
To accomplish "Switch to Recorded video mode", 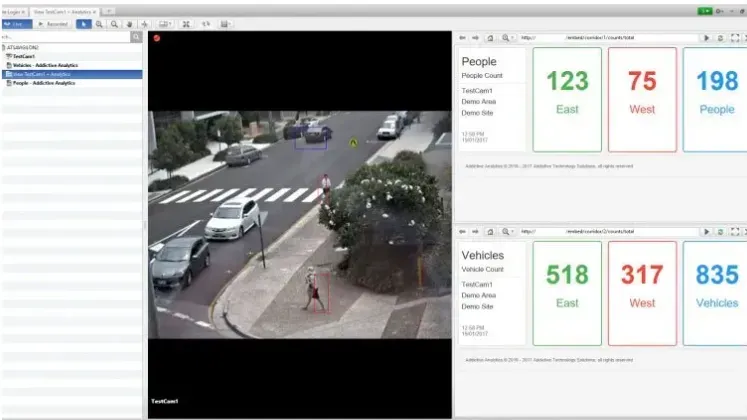I will (x=53, y=23).
